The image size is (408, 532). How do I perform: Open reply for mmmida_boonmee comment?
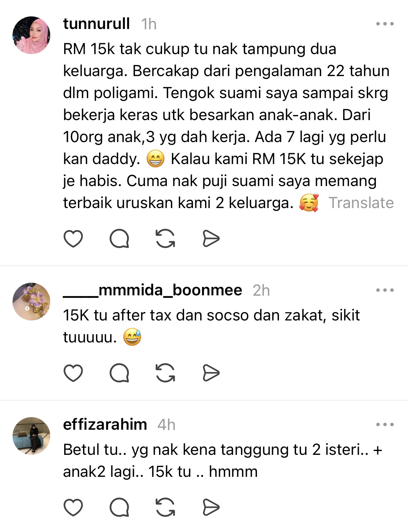click(119, 373)
